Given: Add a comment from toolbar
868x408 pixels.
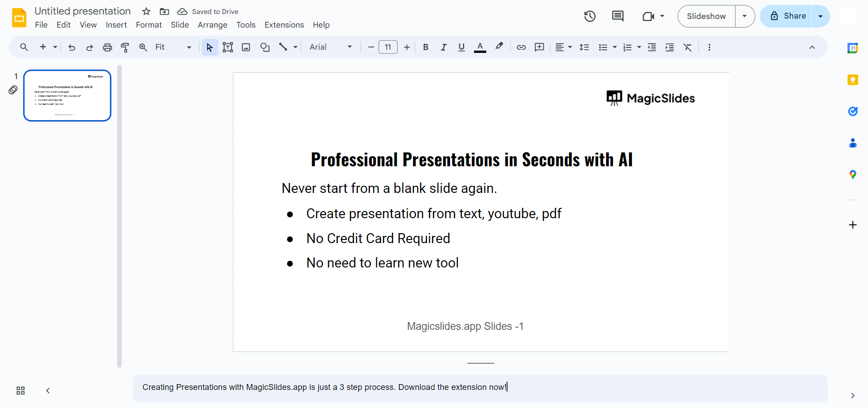Looking at the screenshot, I should [x=539, y=47].
